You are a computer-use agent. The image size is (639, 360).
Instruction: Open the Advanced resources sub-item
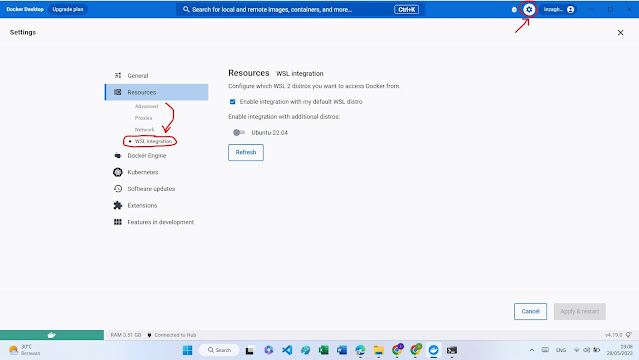tap(146, 106)
